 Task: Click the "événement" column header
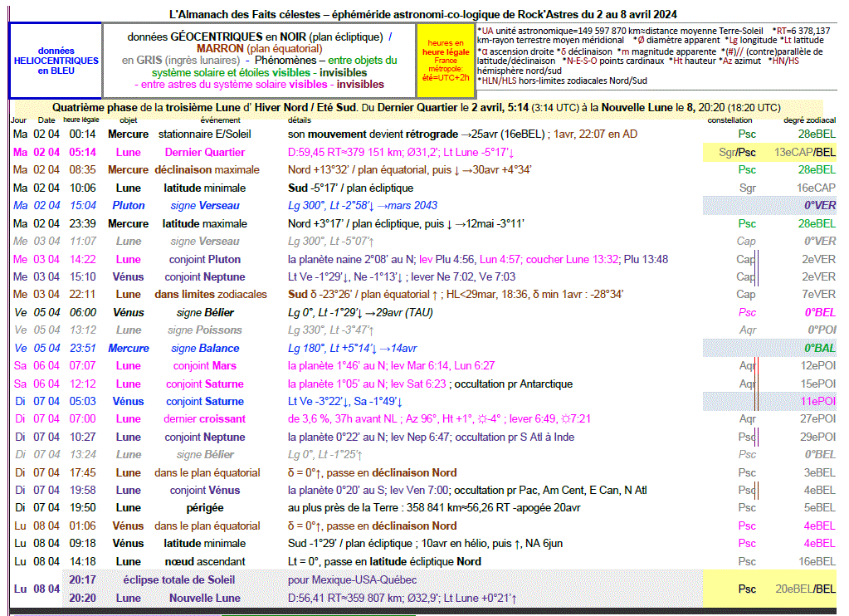click(221, 120)
